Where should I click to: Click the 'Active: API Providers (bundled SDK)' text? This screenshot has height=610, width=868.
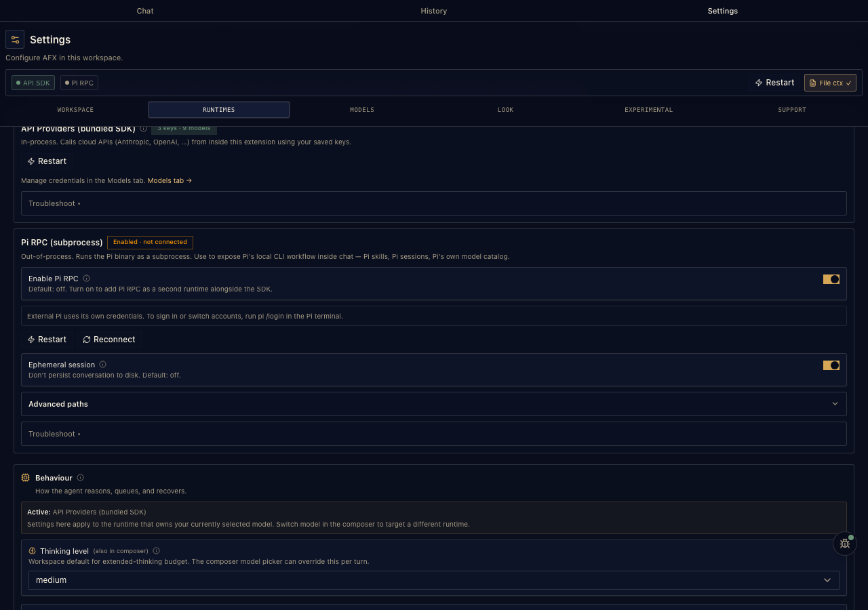pyautogui.click(x=87, y=512)
